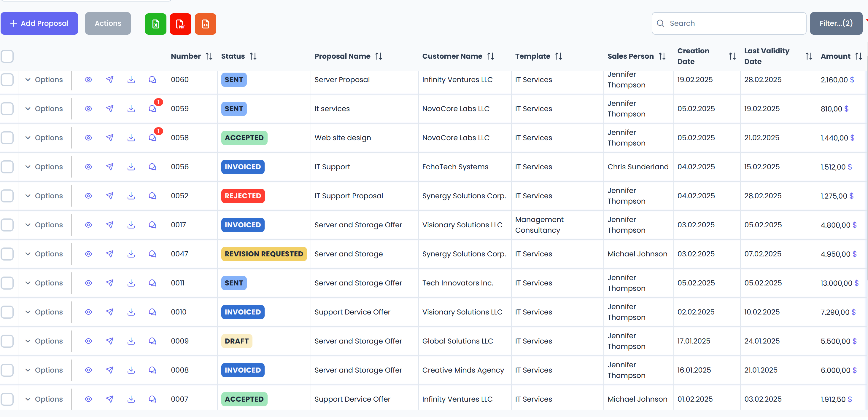Sort by Sales Person arrows
This screenshot has height=420, width=868.
(662, 56)
